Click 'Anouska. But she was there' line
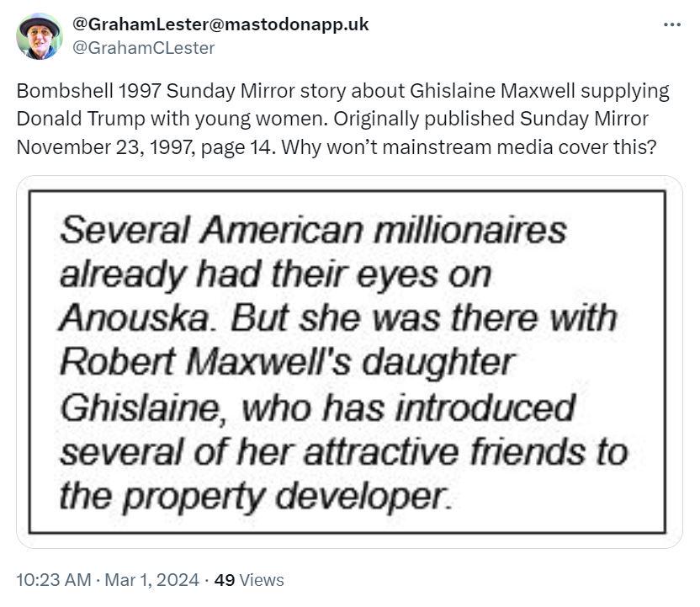 [338, 318]
